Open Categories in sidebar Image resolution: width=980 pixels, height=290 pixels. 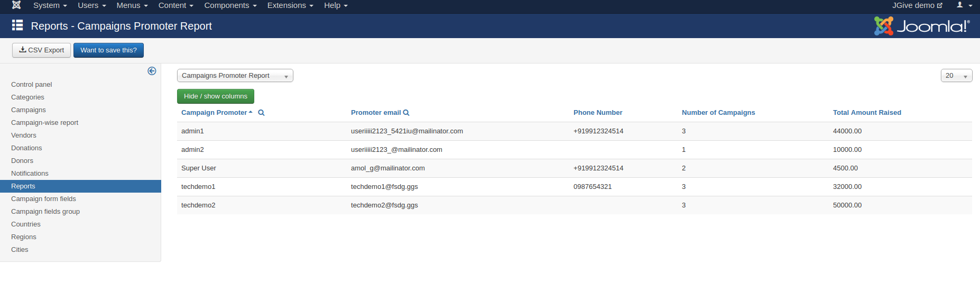pos(27,97)
